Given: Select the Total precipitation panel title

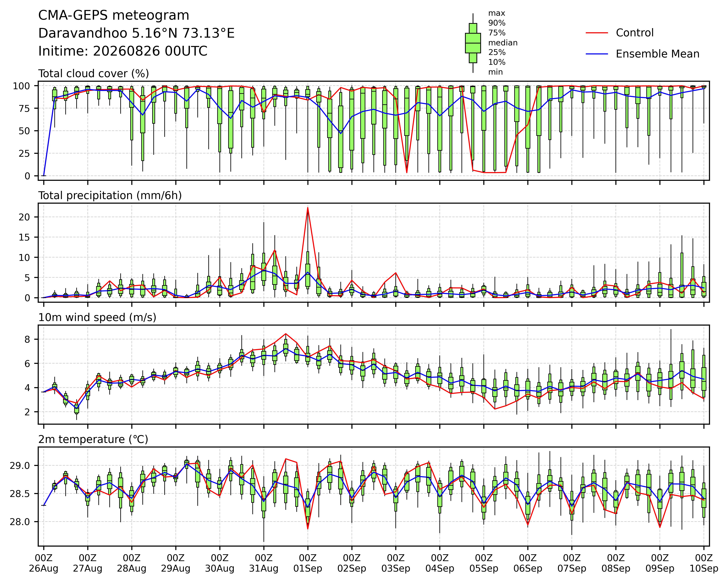Looking at the screenshot, I should (110, 196).
